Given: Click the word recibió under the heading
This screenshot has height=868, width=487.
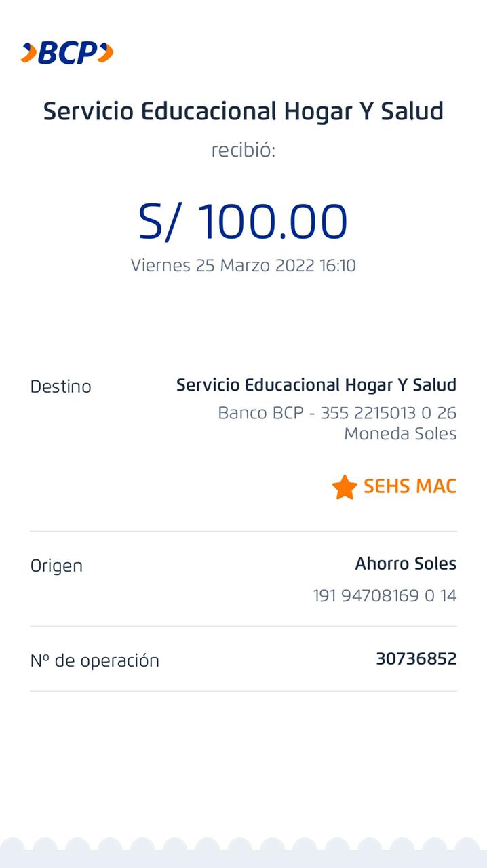Looking at the screenshot, I should point(243,150).
